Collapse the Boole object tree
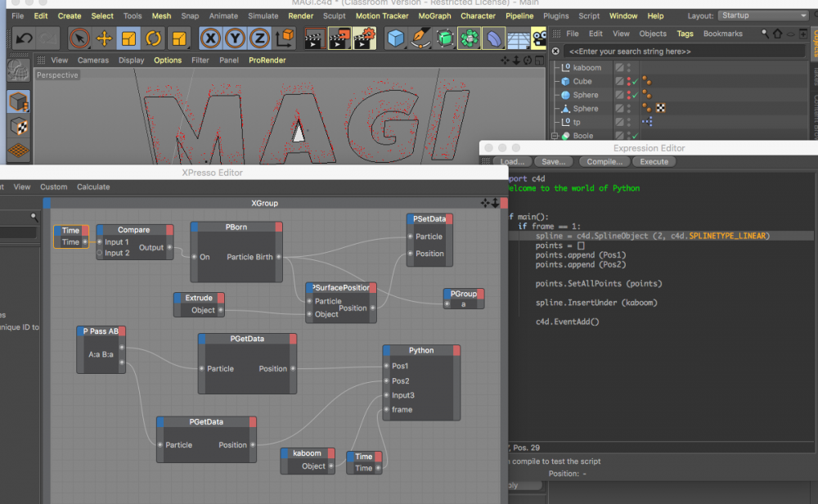This screenshot has width=818, height=504. pos(555,136)
